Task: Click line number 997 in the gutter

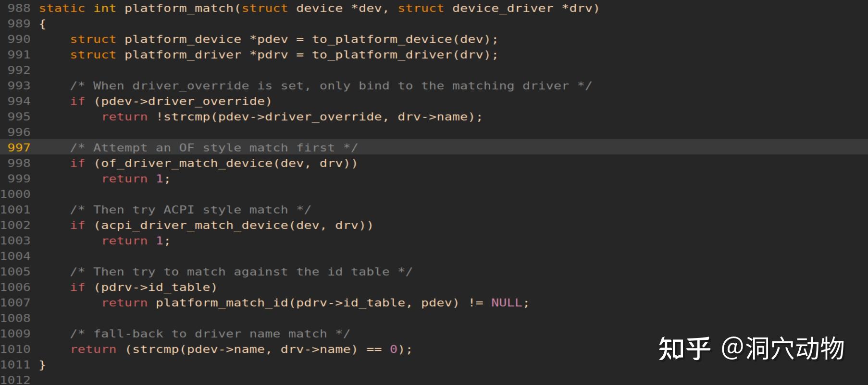Action: tap(19, 147)
